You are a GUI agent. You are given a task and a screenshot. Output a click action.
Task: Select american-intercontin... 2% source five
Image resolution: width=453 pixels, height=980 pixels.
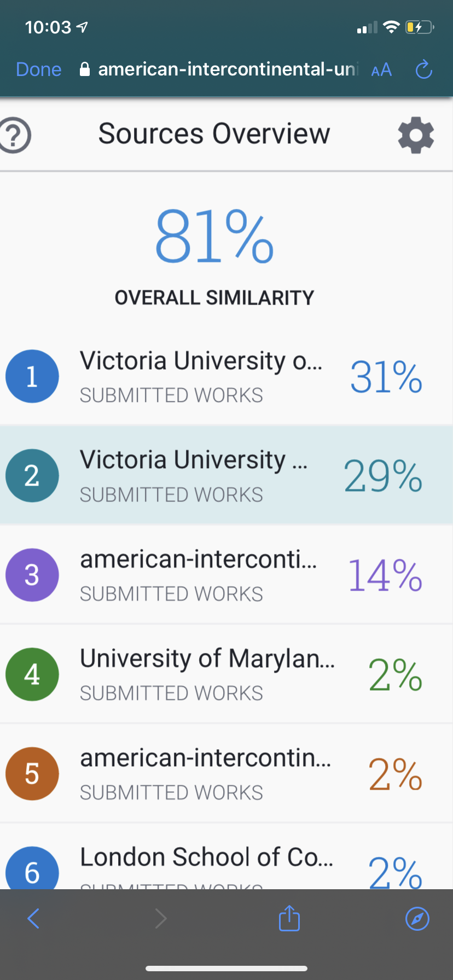click(226, 773)
